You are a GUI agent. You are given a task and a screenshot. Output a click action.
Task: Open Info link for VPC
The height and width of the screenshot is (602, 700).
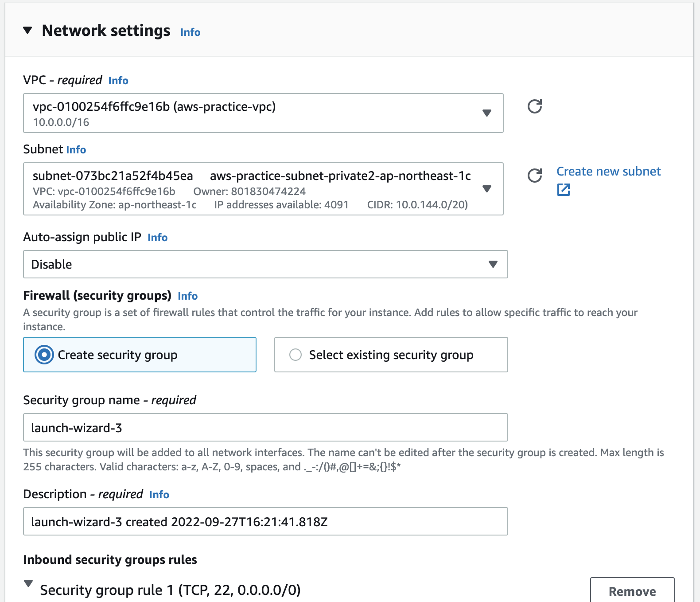click(x=118, y=81)
